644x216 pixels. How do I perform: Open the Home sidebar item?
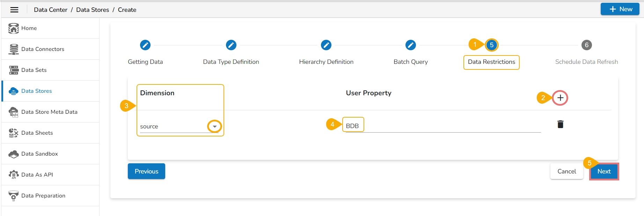tap(29, 28)
